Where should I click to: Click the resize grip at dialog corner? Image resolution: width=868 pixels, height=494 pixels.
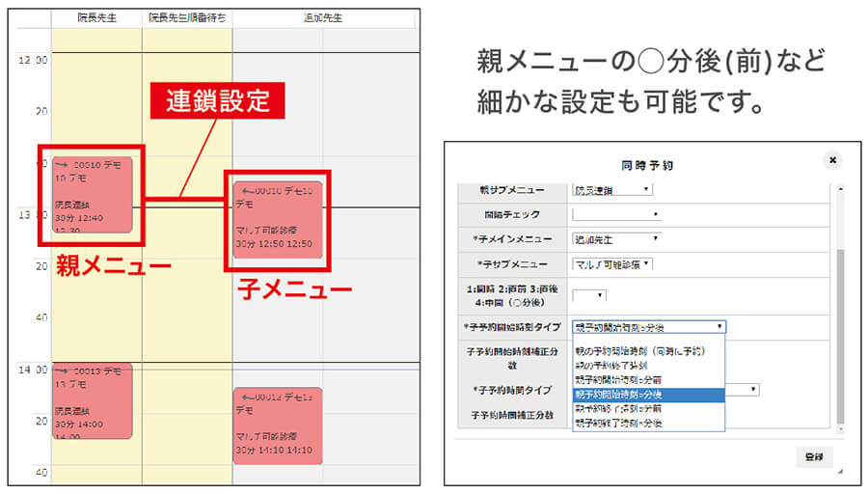839,471
